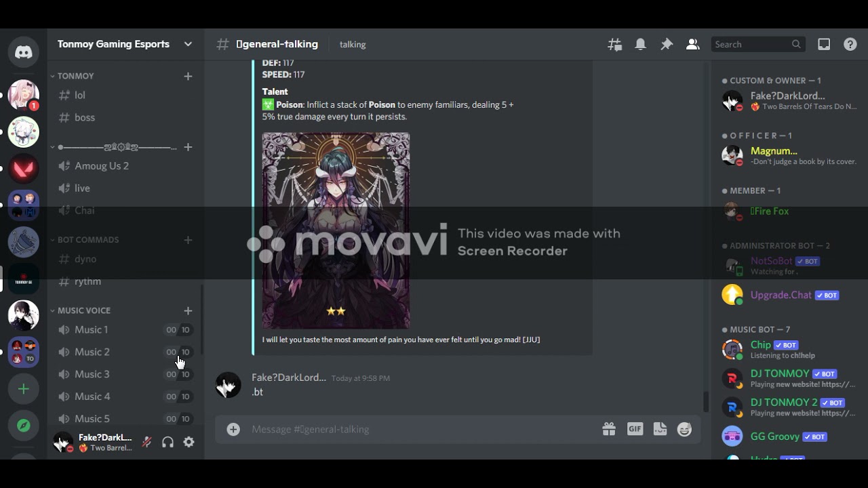Open the rythm text channel
The image size is (868, 488).
click(125, 281)
